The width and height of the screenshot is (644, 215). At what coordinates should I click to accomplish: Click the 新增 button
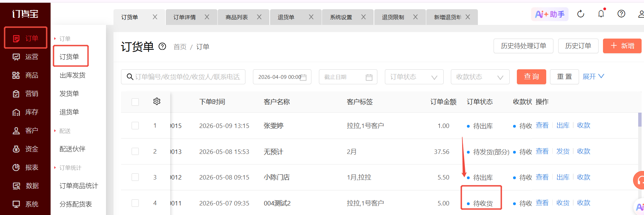pos(622,46)
